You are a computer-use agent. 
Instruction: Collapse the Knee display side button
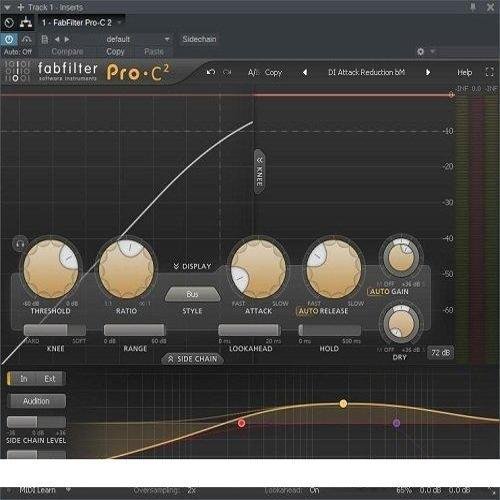259,172
